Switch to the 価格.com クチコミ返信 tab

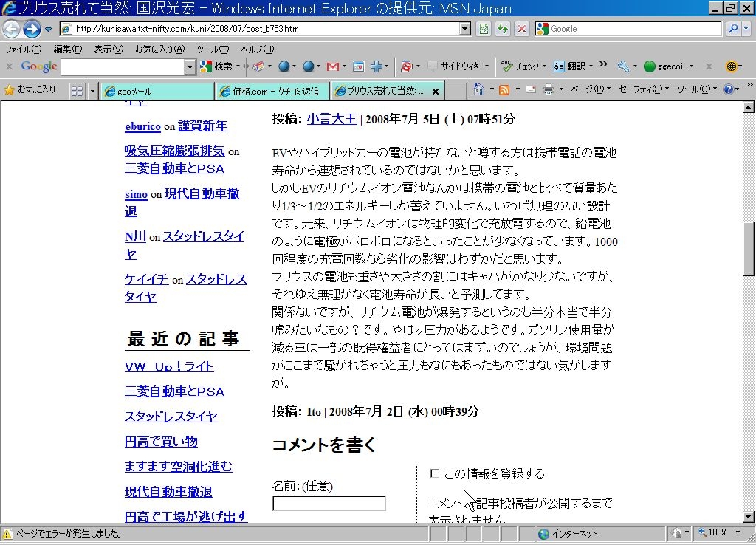point(272,91)
